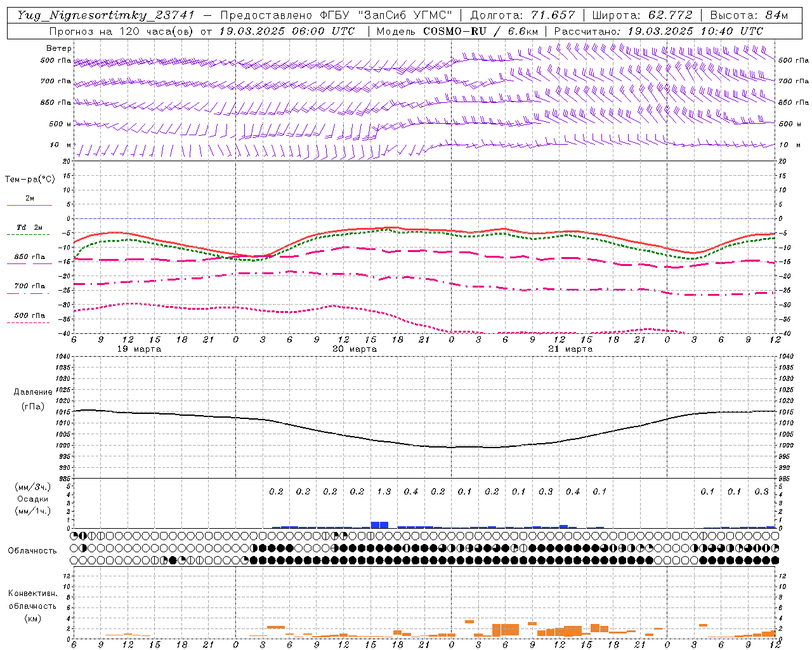Viewport: 812px width, 650px height.
Task: Click the latitude value 'Широта: 62.772'
Action: 642,15
